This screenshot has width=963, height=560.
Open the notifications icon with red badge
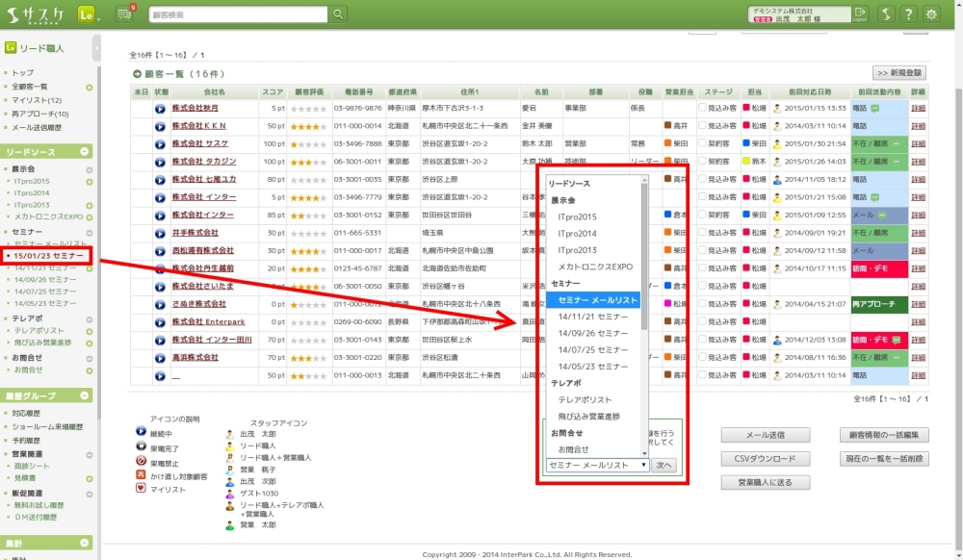pos(124,14)
